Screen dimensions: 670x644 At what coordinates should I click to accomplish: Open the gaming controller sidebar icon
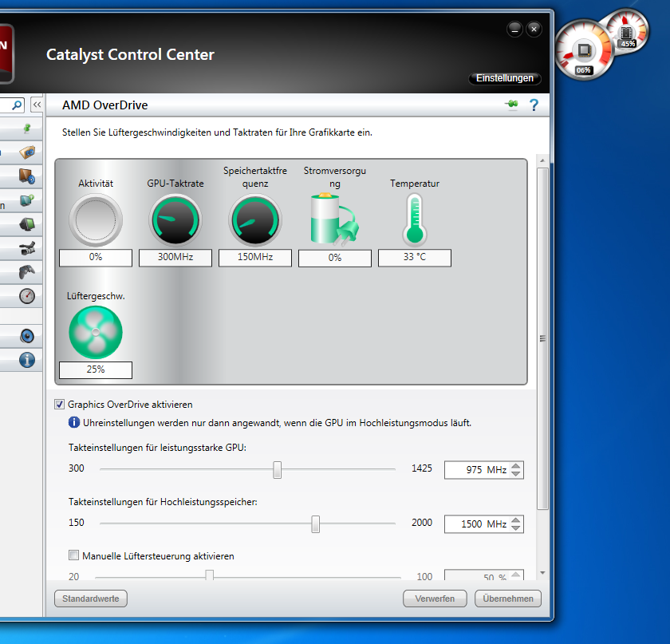27,272
